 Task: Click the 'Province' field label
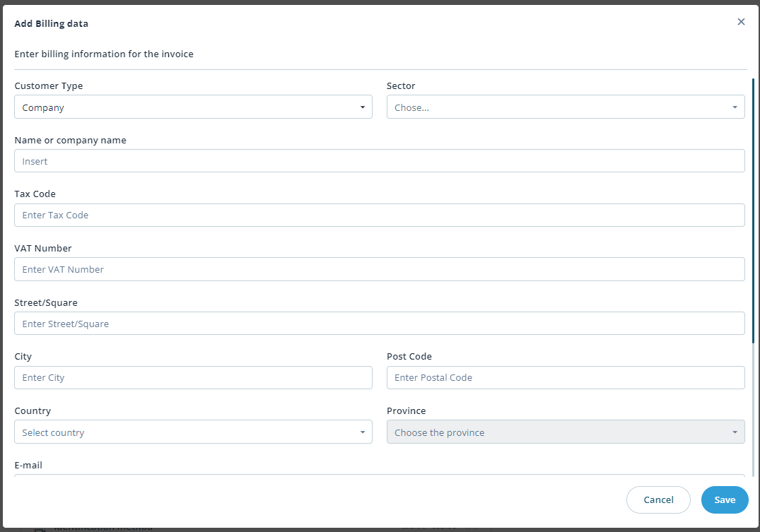pyautogui.click(x=406, y=411)
